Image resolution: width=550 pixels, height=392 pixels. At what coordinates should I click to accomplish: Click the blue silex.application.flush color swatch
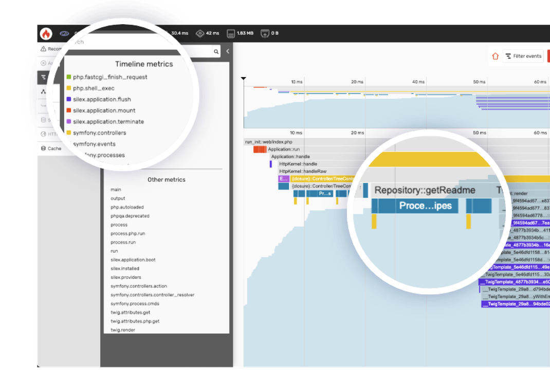click(69, 99)
